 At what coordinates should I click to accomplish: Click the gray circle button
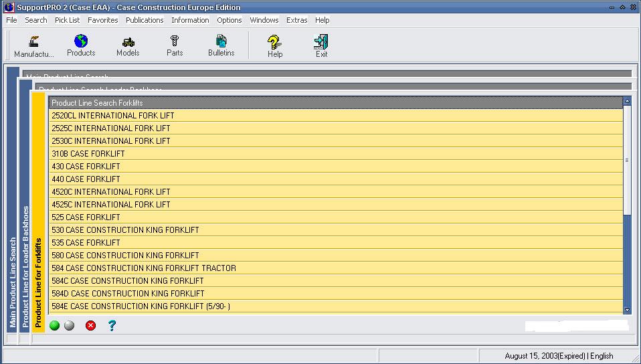[70, 326]
